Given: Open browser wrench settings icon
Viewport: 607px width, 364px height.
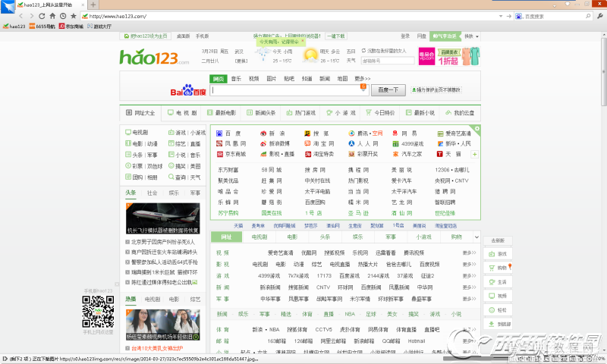Looking at the screenshot, I should [x=600, y=16].
